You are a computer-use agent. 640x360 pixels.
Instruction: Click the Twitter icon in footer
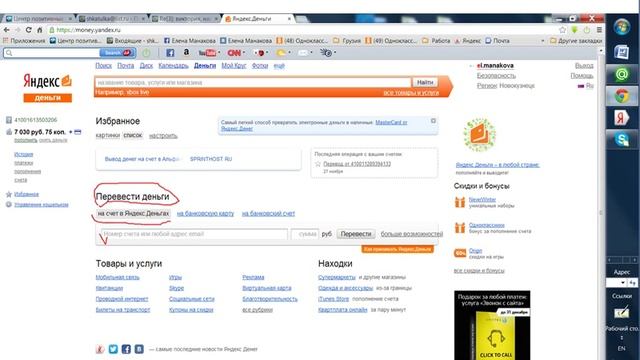[x=113, y=349]
